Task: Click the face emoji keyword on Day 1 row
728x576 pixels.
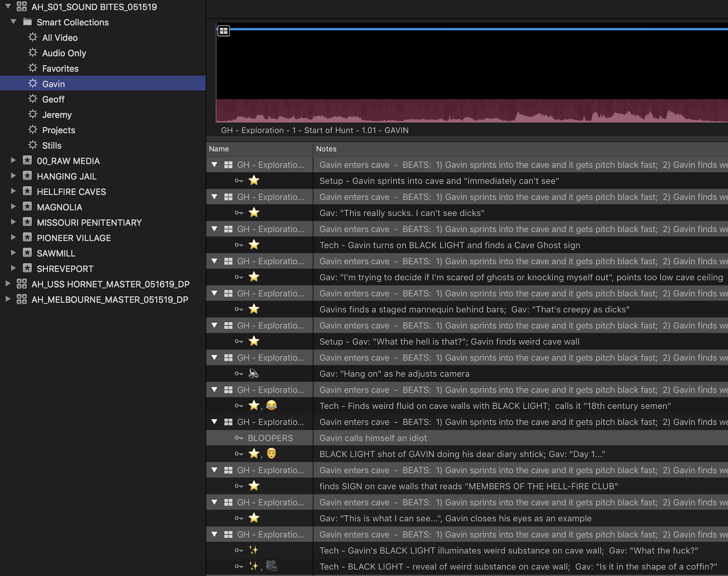Action: point(272,454)
